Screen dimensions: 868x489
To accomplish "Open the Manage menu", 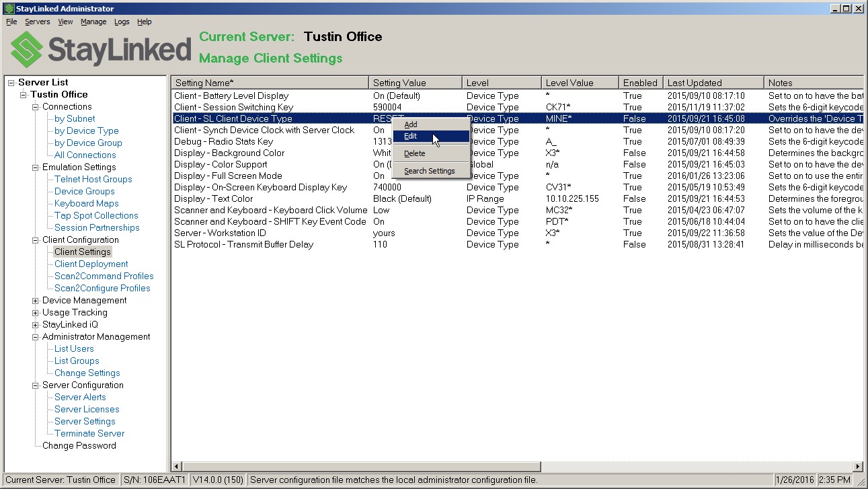I will pyautogui.click(x=93, y=22).
